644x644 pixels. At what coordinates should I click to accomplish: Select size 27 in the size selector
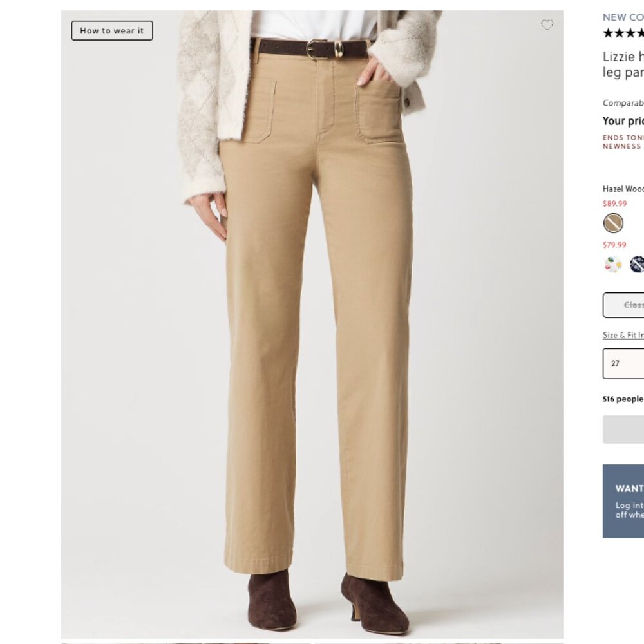pos(622,364)
